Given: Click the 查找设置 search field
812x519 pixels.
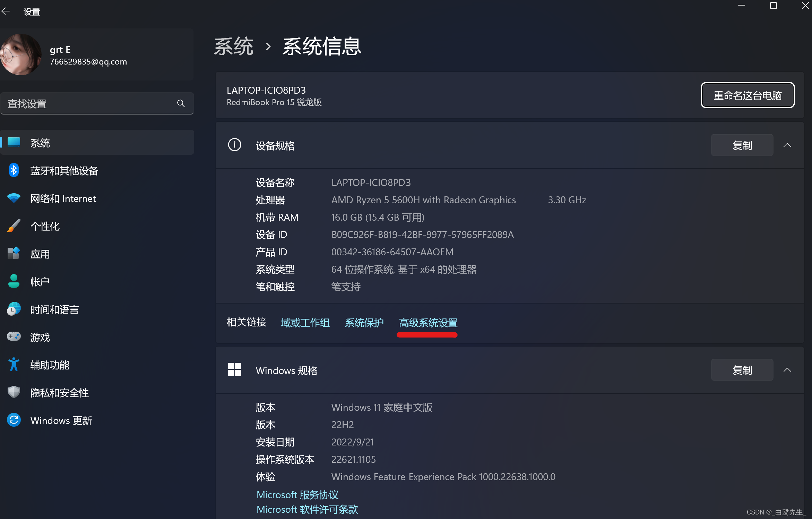Looking at the screenshot, I should pyautogui.click(x=97, y=103).
